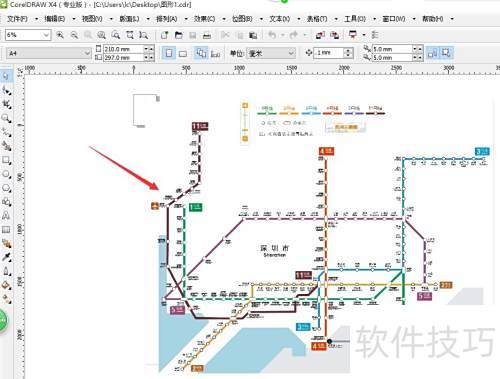
Task: Select the Crop tool
Action: (6, 104)
